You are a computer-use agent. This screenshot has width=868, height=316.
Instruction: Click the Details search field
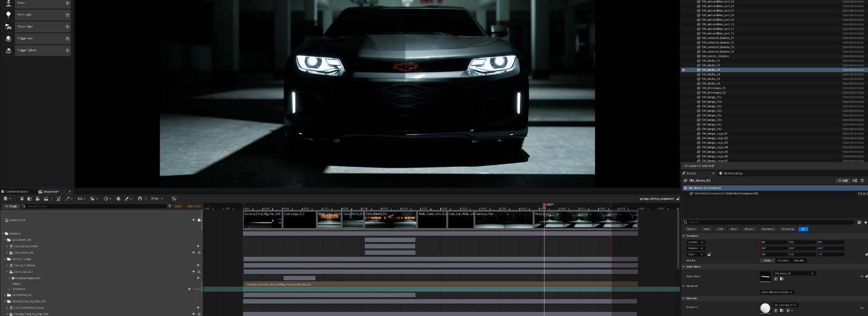pyautogui.click(x=769, y=222)
